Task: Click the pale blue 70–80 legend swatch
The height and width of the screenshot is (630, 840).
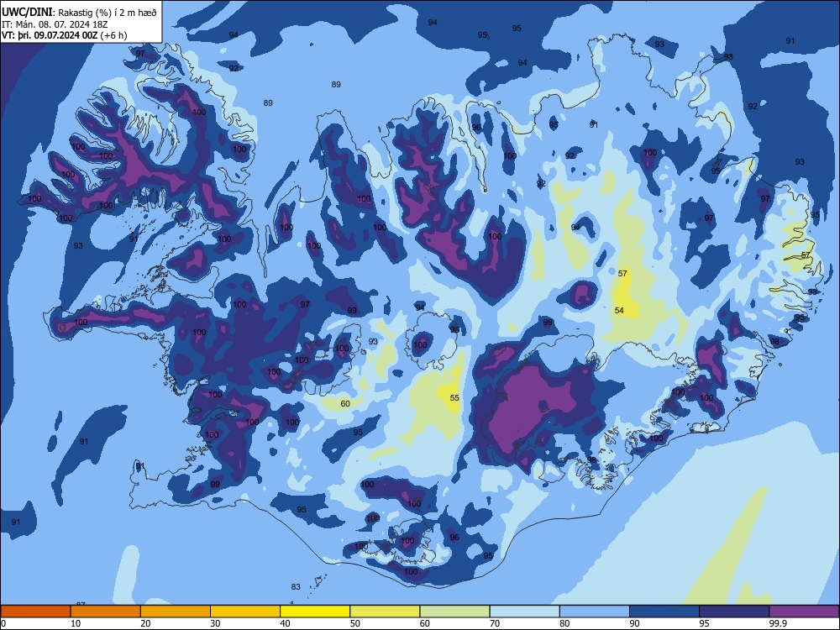Action: point(524,612)
